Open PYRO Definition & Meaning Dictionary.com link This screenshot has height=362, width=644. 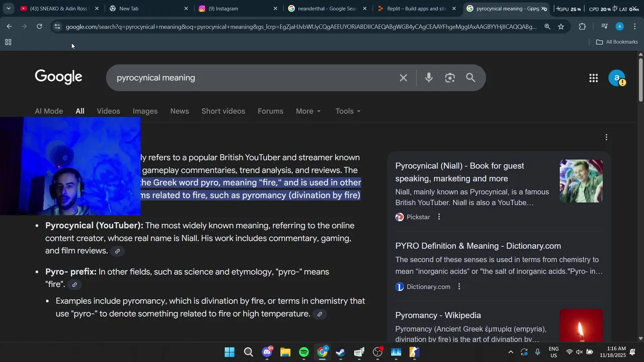(x=478, y=246)
